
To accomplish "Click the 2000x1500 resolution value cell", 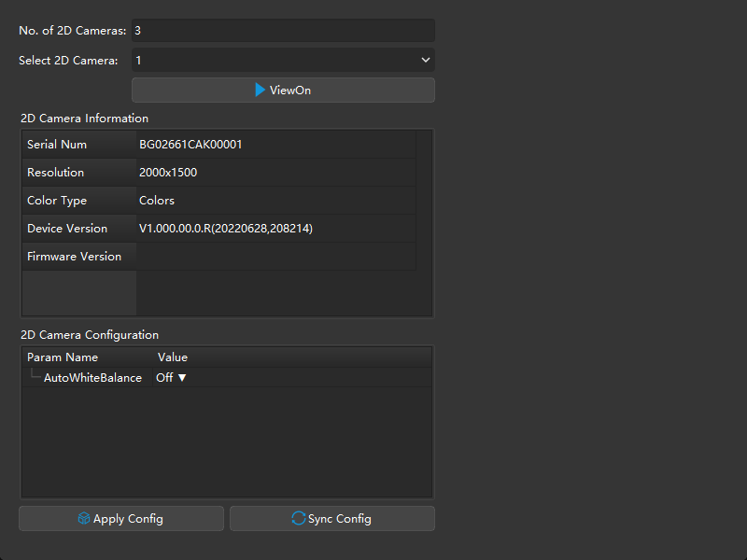I will click(x=168, y=173).
